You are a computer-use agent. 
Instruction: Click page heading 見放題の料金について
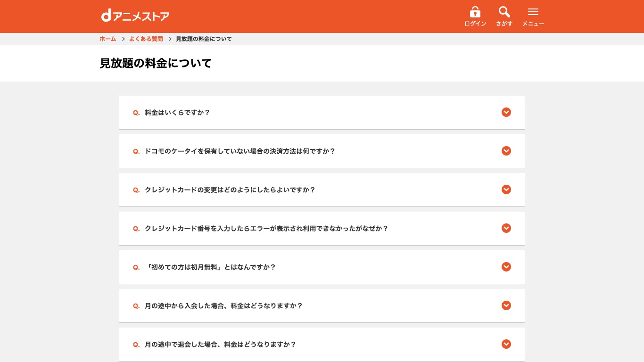click(x=156, y=63)
